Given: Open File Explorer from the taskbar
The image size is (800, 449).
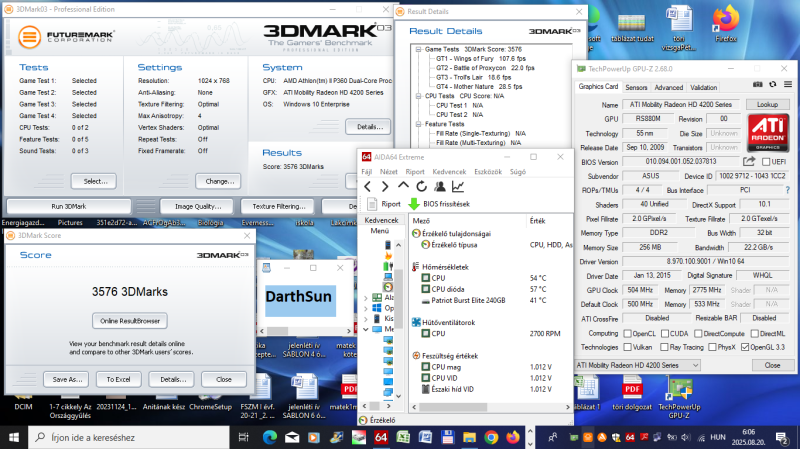Looking at the screenshot, I should 469,437.
